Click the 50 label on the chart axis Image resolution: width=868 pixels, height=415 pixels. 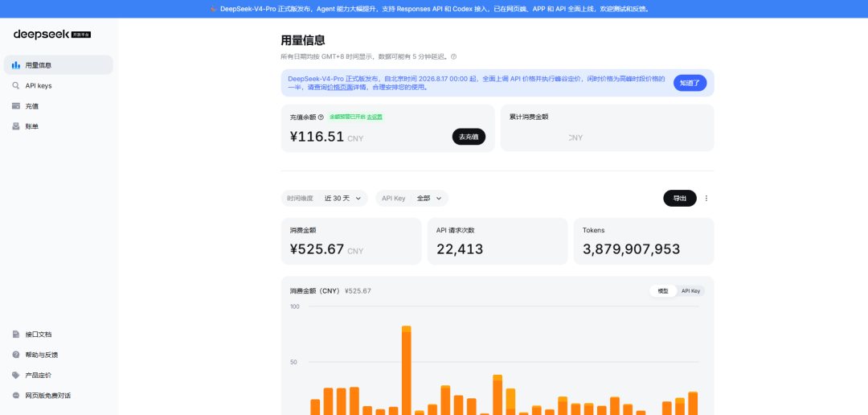(x=294, y=363)
